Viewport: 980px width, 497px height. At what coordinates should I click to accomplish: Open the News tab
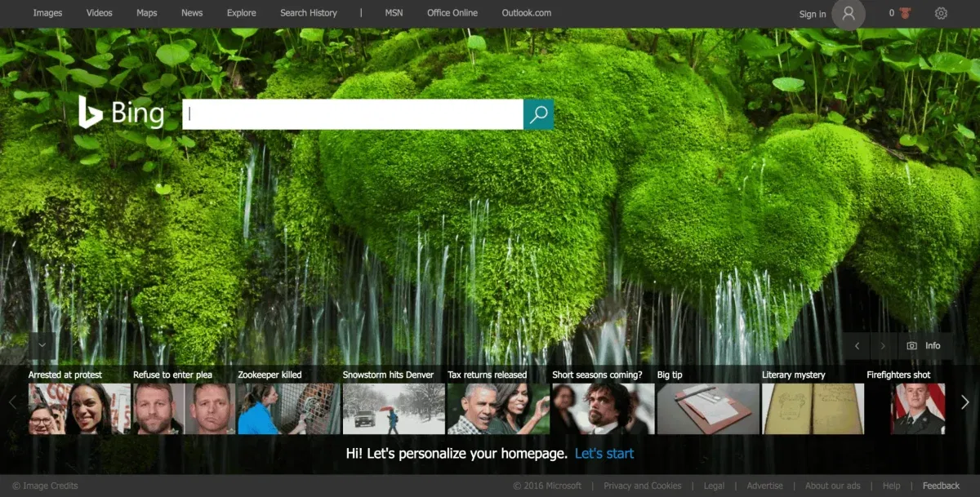(192, 13)
